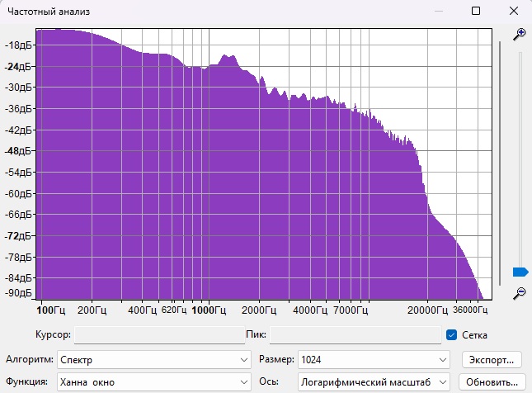Viewport: 532px width, 393px height.
Task: Close the Частотный анализ window
Action: click(514, 11)
